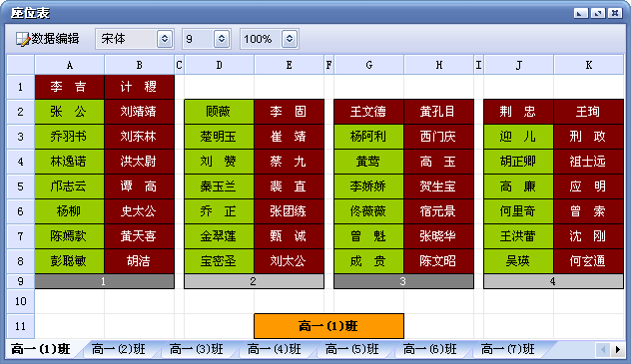Click the seat cell 李 吉

70,87
